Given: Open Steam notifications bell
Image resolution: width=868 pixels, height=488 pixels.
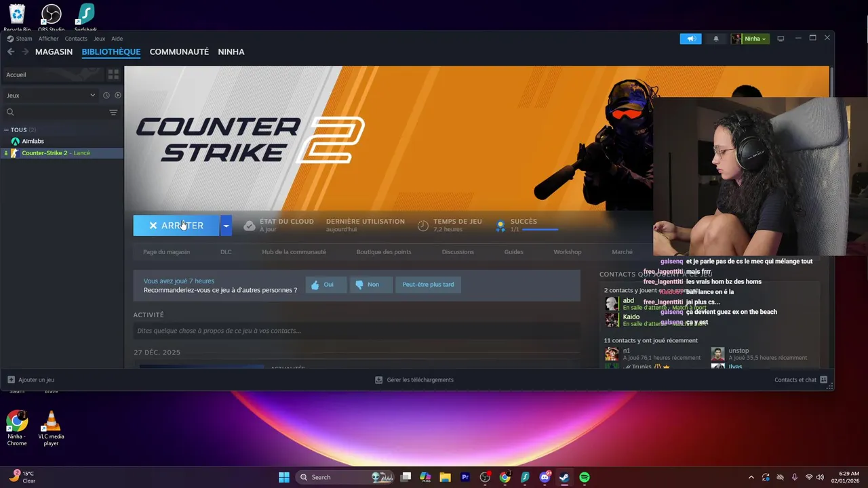Looking at the screenshot, I should click(716, 39).
